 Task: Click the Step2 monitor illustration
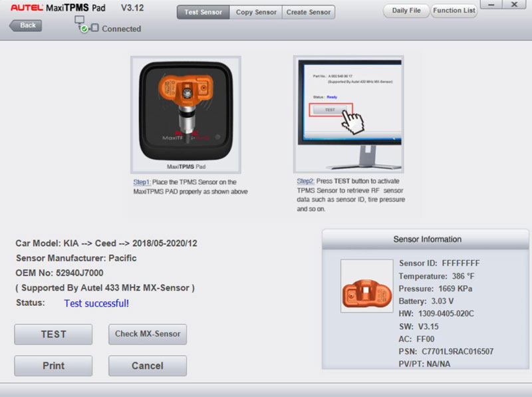point(348,114)
